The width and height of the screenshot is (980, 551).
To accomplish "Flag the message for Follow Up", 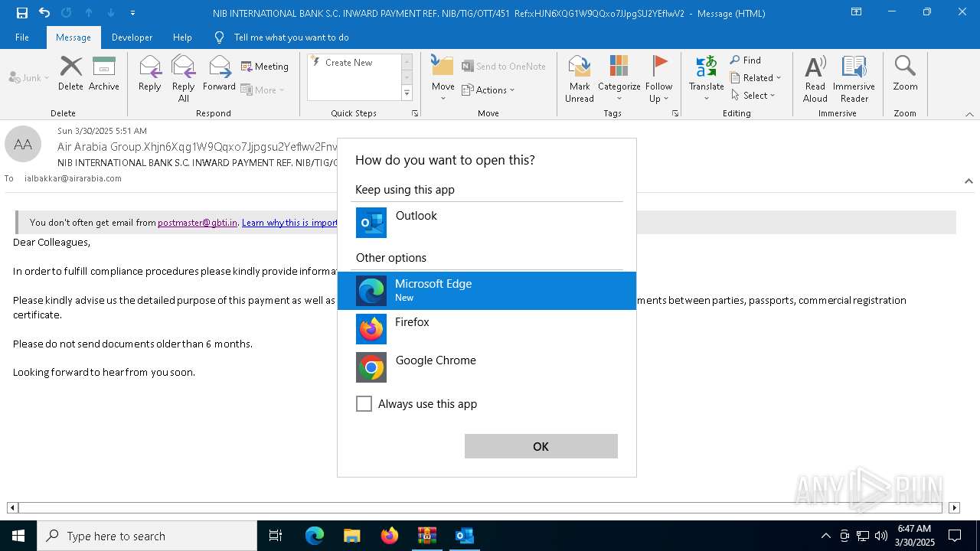I will click(658, 79).
